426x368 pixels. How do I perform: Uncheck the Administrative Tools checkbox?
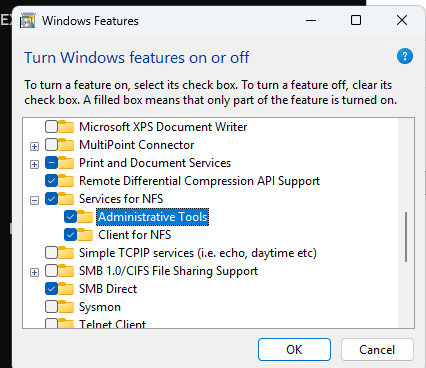70,217
